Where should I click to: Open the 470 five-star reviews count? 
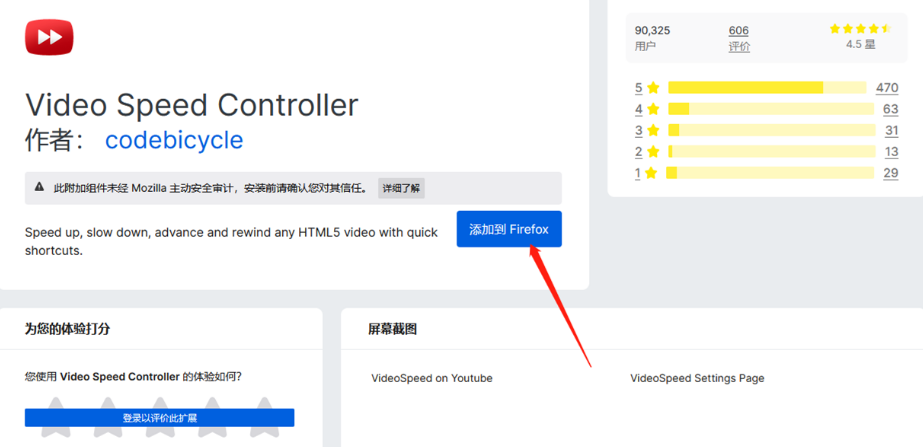tap(887, 88)
